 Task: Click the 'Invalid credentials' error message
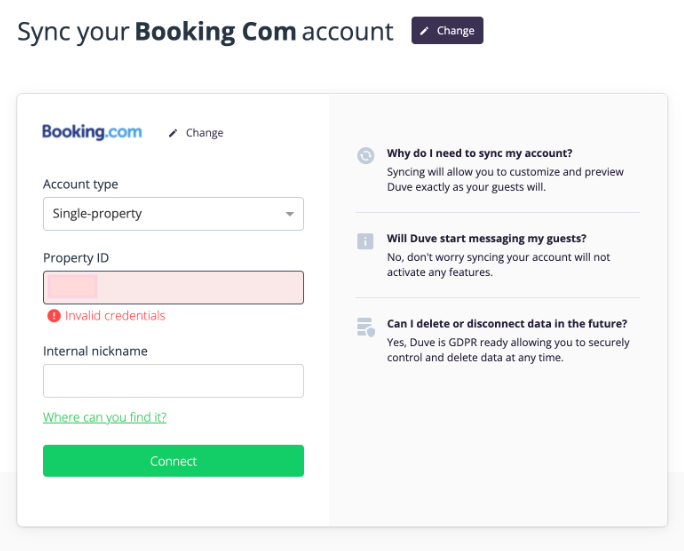pos(115,316)
